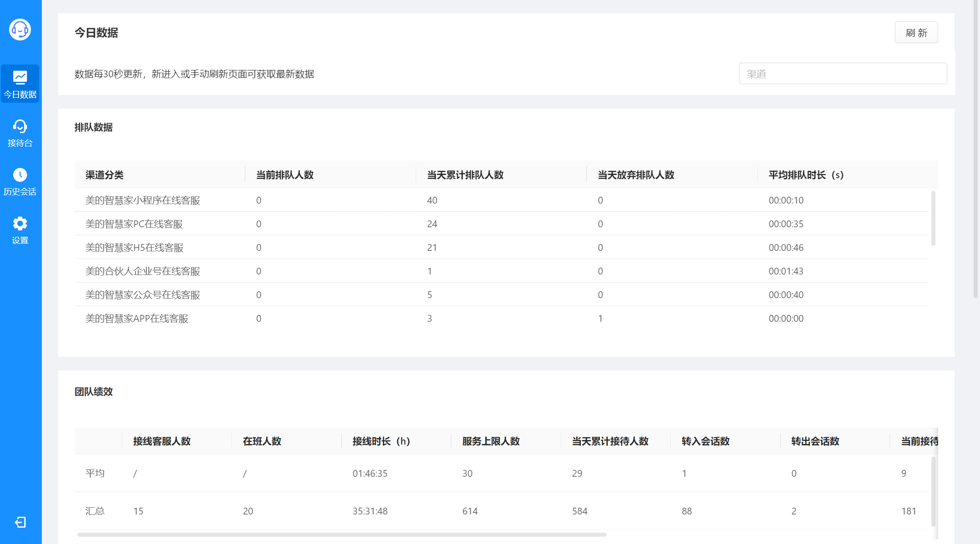This screenshot has width=980, height=544.
Task: Click the 排队数据 section title
Action: click(94, 127)
